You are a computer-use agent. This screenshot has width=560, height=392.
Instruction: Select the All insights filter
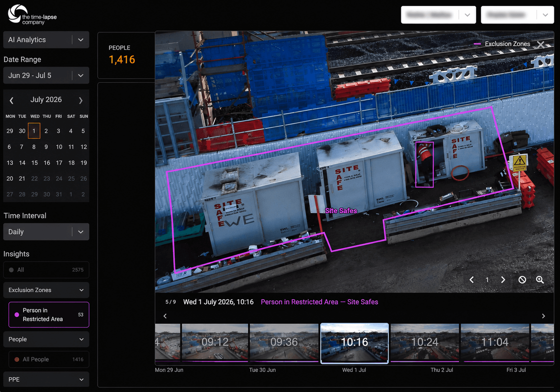[46, 270]
